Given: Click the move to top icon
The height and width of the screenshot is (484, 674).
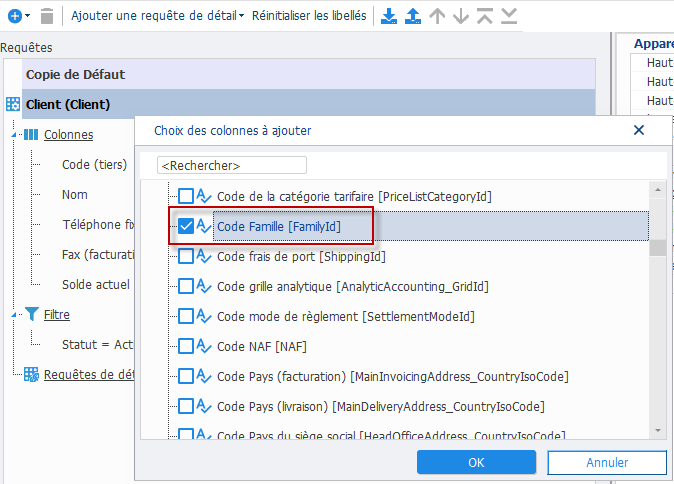Looking at the screenshot, I should 485,16.
